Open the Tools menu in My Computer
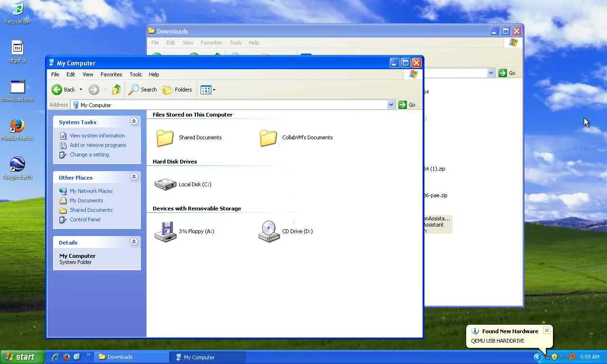 tap(136, 74)
